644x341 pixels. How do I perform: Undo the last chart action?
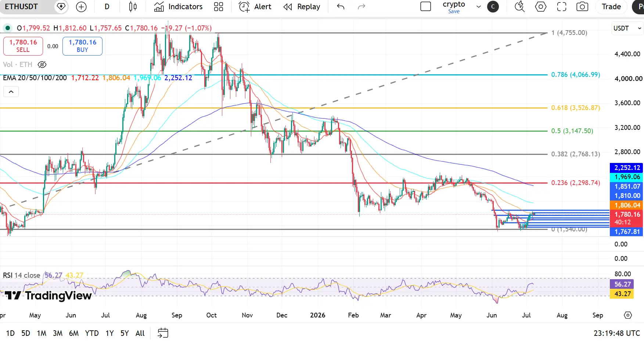(341, 7)
